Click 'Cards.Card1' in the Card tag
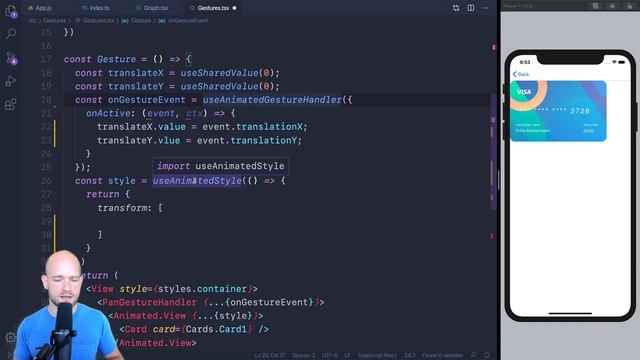This screenshot has height=360, width=640. click(216, 329)
